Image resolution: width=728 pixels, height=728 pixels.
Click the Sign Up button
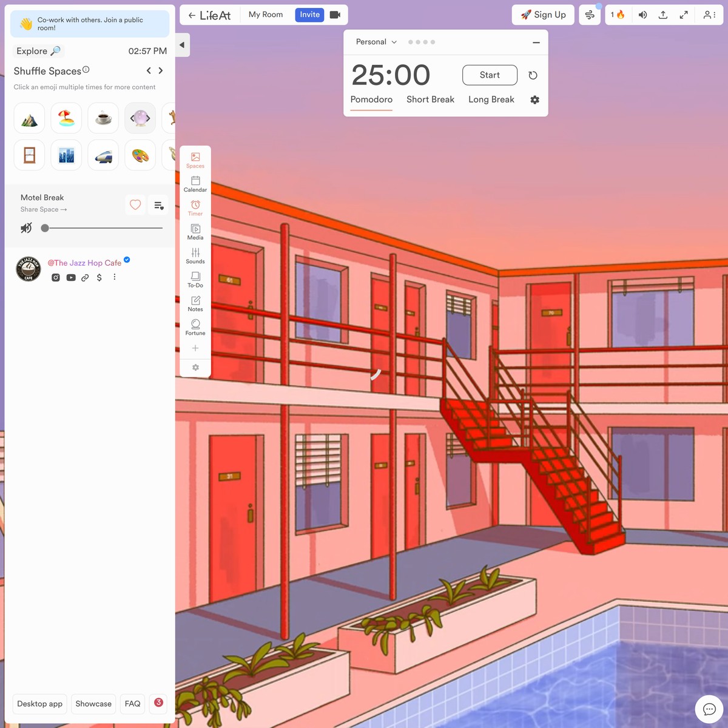click(543, 15)
